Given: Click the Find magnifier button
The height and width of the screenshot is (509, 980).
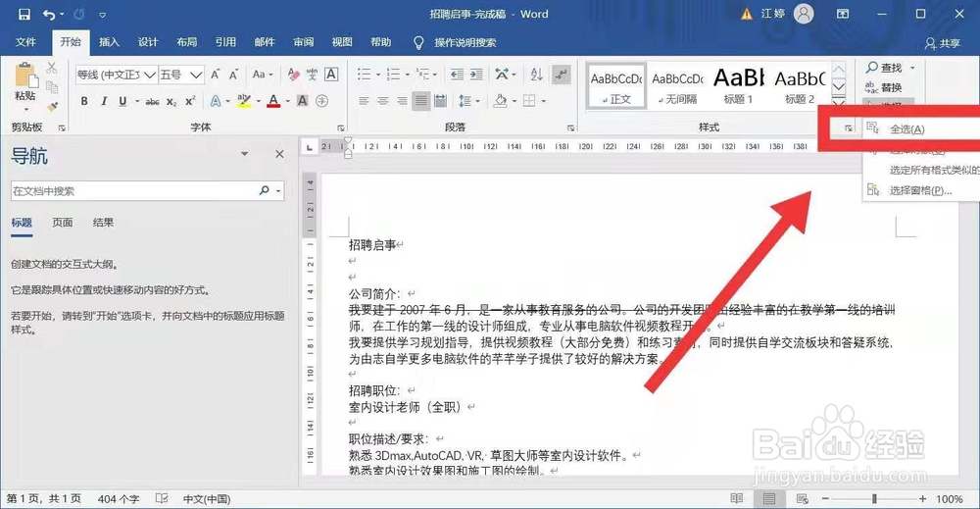Looking at the screenshot, I should pos(884,68).
